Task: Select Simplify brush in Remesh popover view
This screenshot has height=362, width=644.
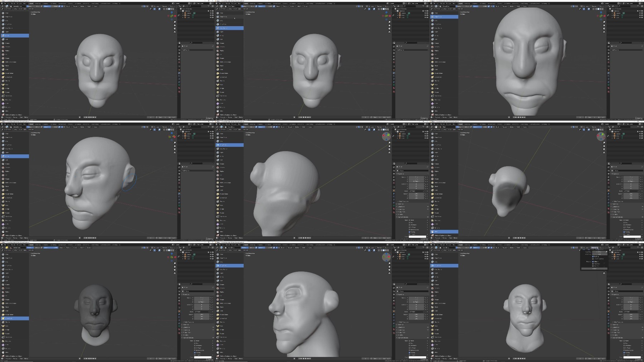Action: (444, 348)
